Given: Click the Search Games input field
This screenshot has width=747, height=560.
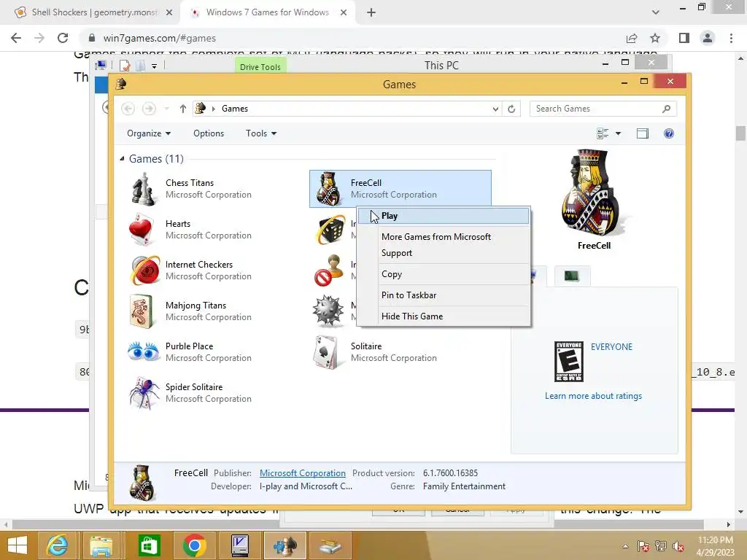Looking at the screenshot, I should [597, 109].
